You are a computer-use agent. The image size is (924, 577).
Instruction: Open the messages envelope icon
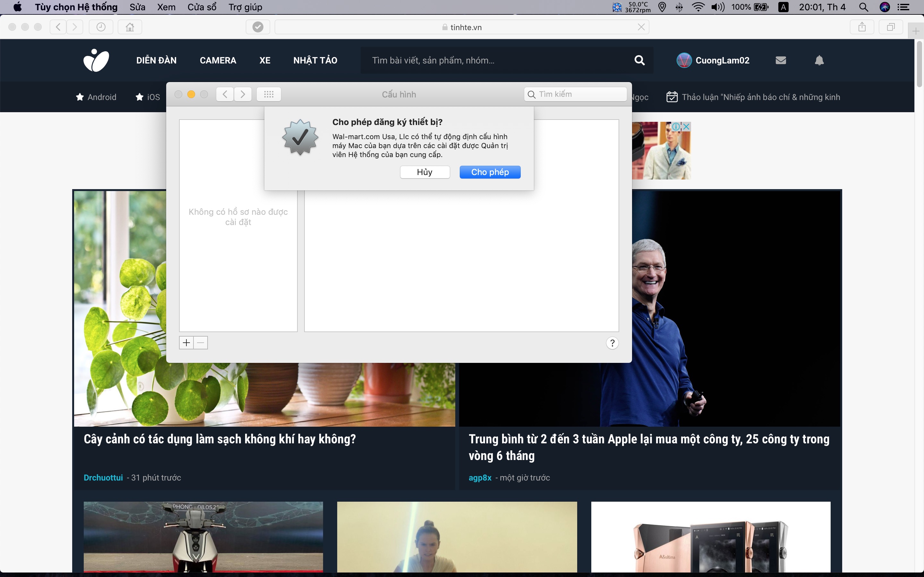coord(781,60)
